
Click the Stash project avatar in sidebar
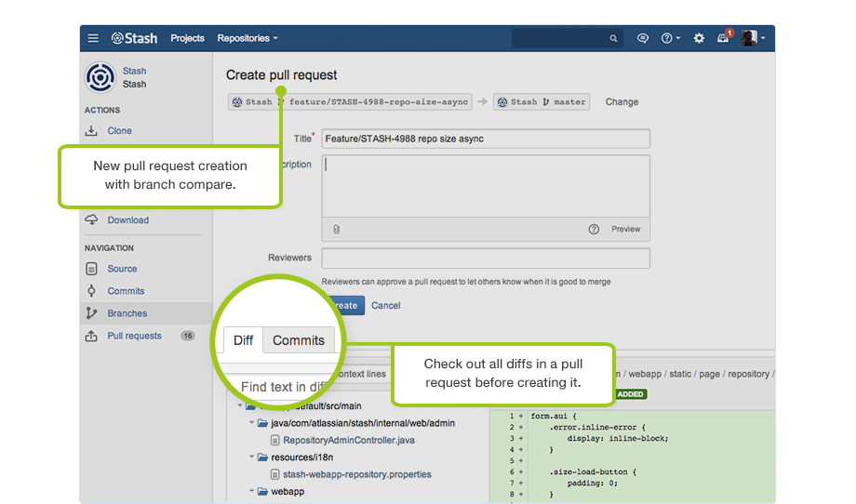100,77
